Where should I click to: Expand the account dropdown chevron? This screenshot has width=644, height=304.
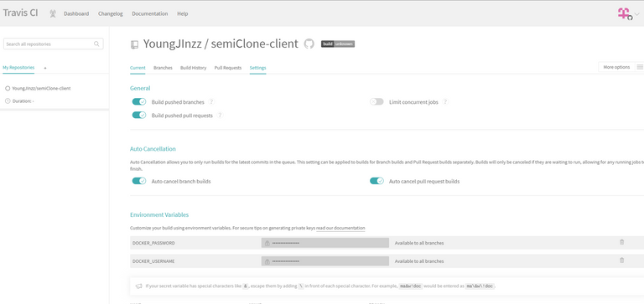coord(637,14)
